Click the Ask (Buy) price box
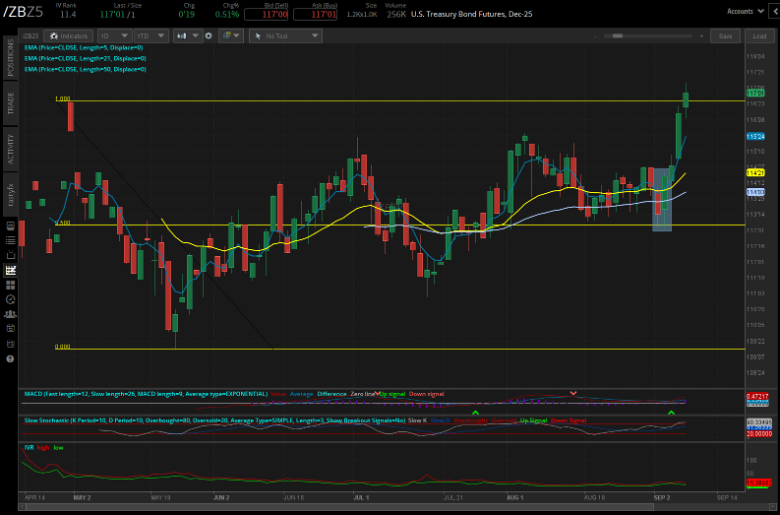 pyautogui.click(x=315, y=14)
